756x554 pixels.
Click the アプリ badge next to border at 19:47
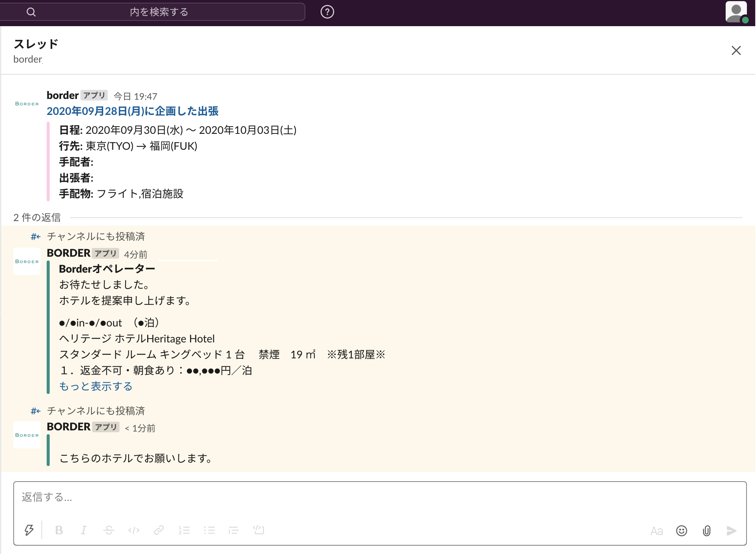tap(94, 95)
